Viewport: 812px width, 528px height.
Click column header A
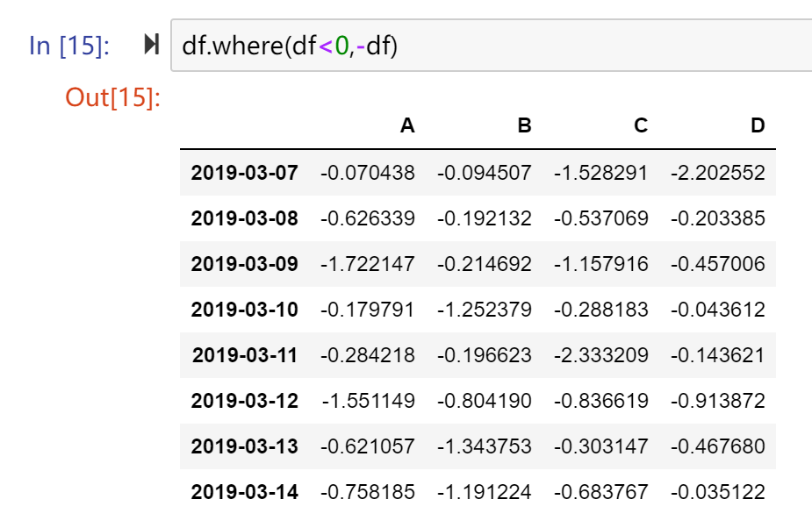click(407, 125)
